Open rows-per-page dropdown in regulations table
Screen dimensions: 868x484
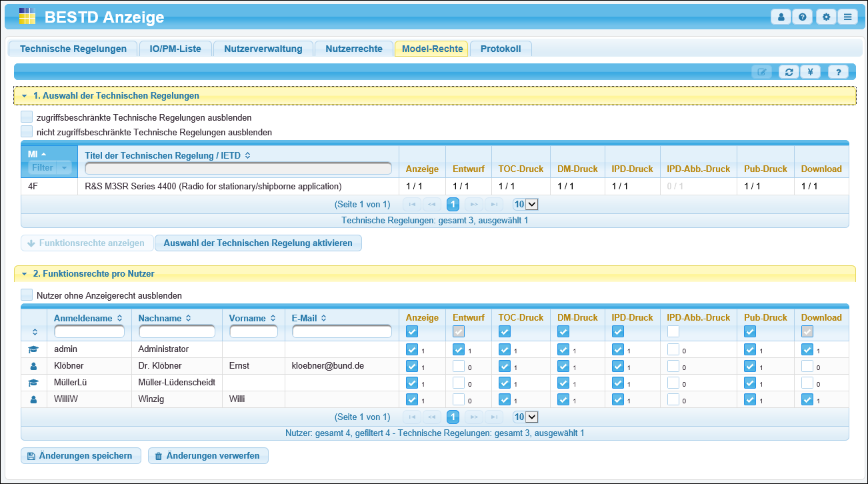pos(525,204)
